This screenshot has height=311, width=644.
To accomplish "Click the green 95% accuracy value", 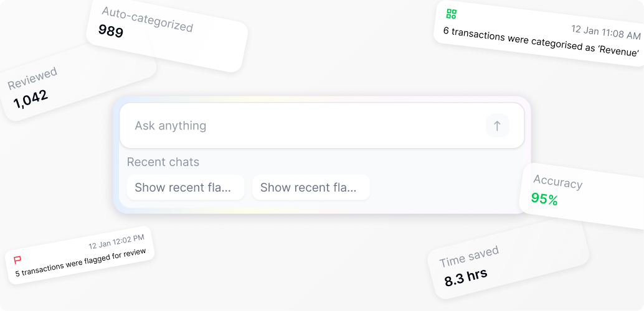I will tap(544, 200).
